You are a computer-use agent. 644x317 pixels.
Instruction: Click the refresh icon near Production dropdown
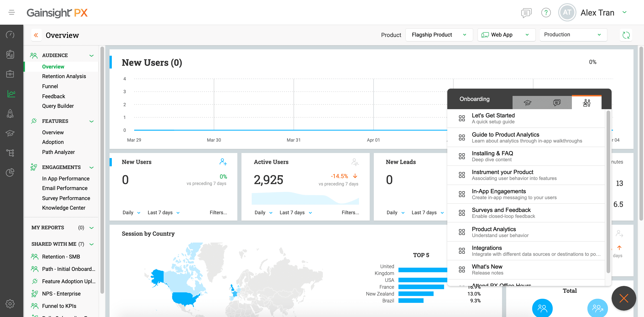(x=626, y=35)
